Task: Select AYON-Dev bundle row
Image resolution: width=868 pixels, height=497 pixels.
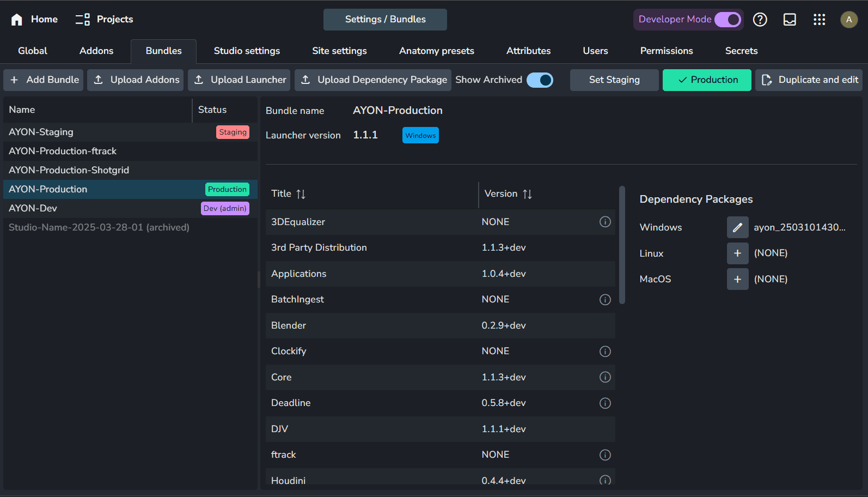Action: pos(130,208)
